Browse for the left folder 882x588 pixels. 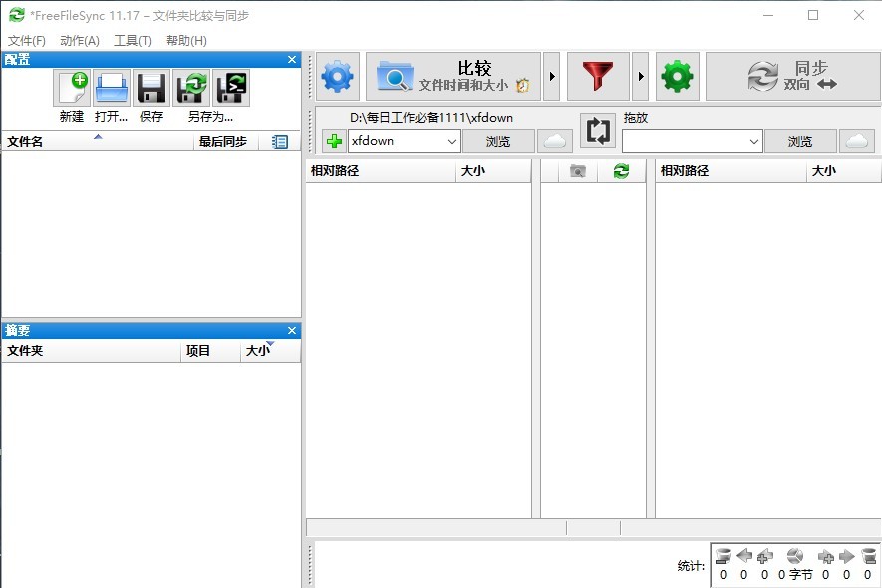coord(498,141)
